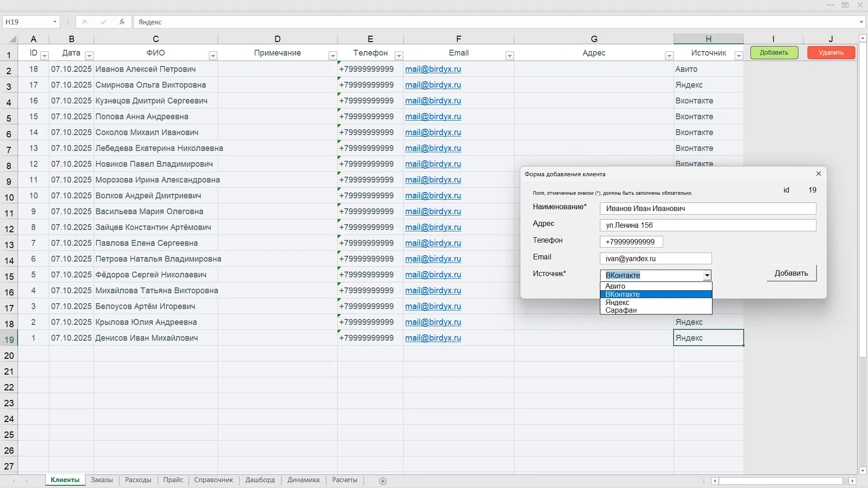Select ВКонтакте in source list
The height and width of the screenshot is (488, 868).
point(656,294)
